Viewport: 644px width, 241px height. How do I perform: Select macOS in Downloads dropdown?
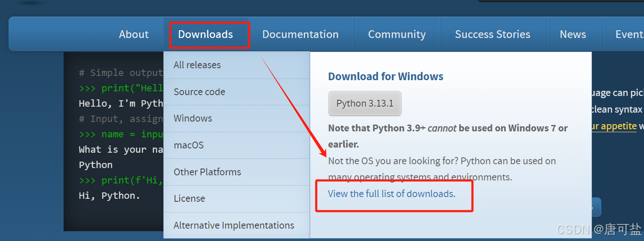(x=236, y=145)
